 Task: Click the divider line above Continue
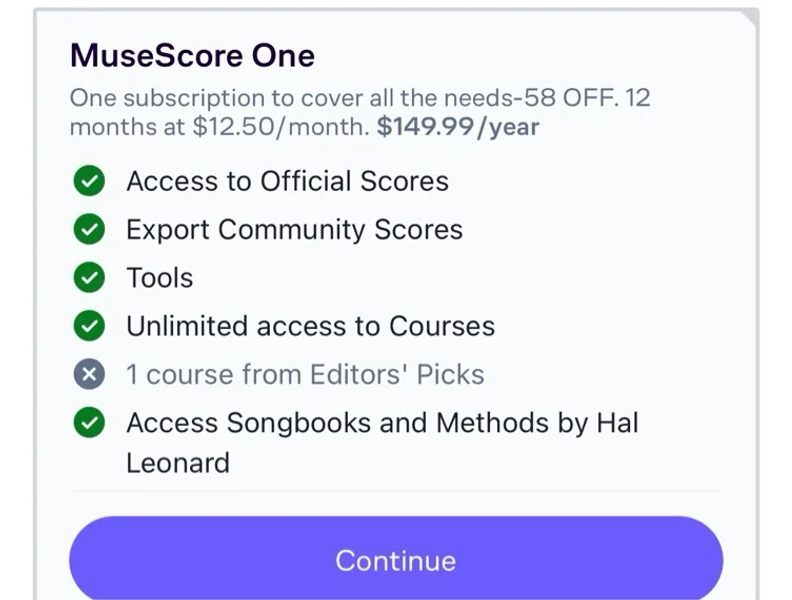[x=396, y=490]
